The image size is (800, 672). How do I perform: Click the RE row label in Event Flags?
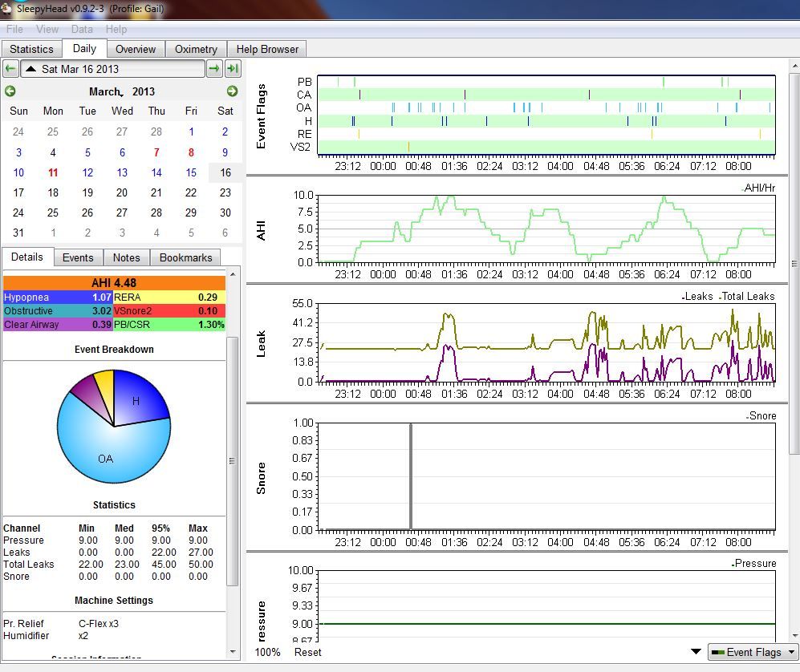pos(304,134)
